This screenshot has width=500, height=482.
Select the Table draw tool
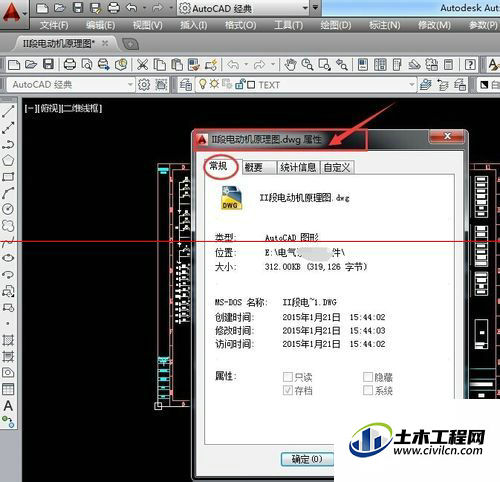8,389
